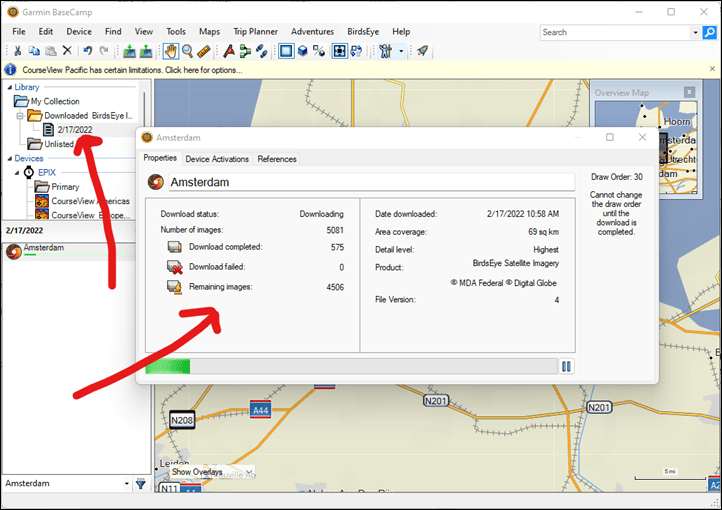The height and width of the screenshot is (510, 722).
Task: Click the blue search magnifier button
Action: click(710, 32)
